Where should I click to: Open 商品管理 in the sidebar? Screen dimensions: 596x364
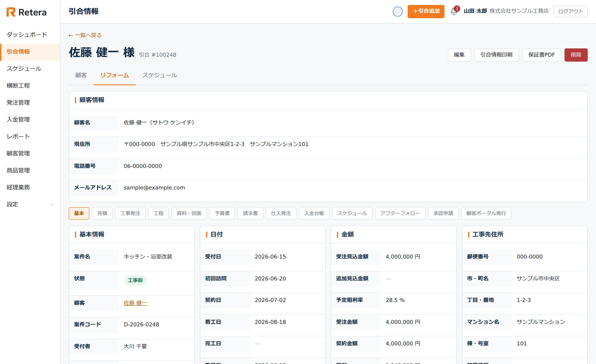(30, 170)
